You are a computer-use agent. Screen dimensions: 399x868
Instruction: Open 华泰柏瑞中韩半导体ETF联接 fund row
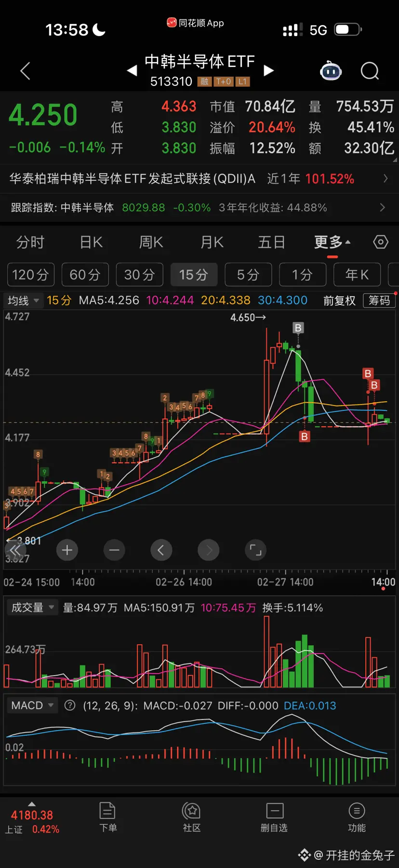[x=199, y=179]
